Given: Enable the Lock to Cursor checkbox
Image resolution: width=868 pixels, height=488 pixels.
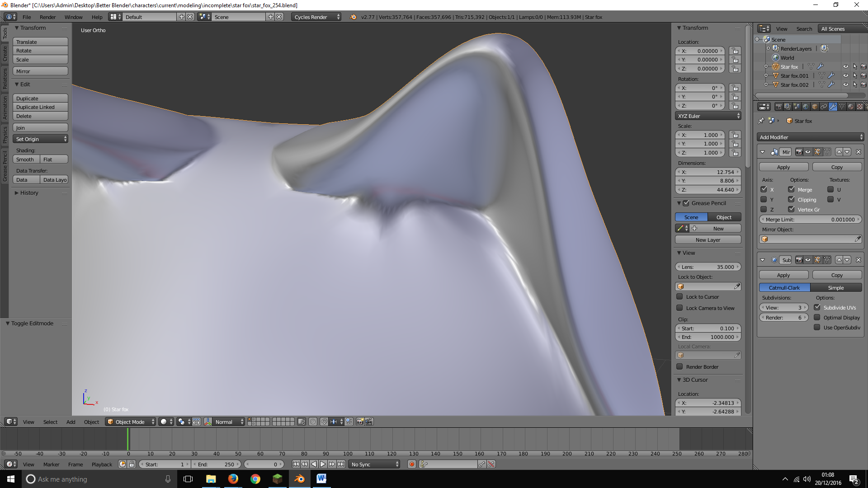Looking at the screenshot, I should pos(679,296).
